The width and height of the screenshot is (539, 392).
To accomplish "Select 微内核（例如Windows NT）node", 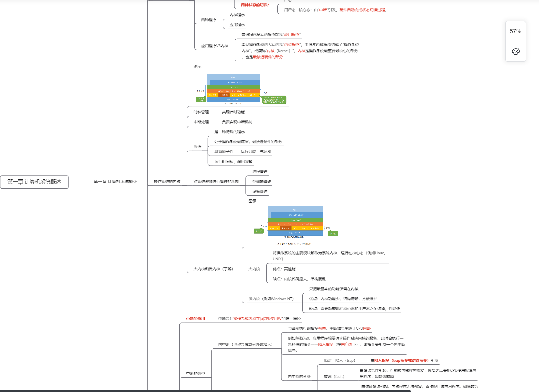I will (x=271, y=299).
